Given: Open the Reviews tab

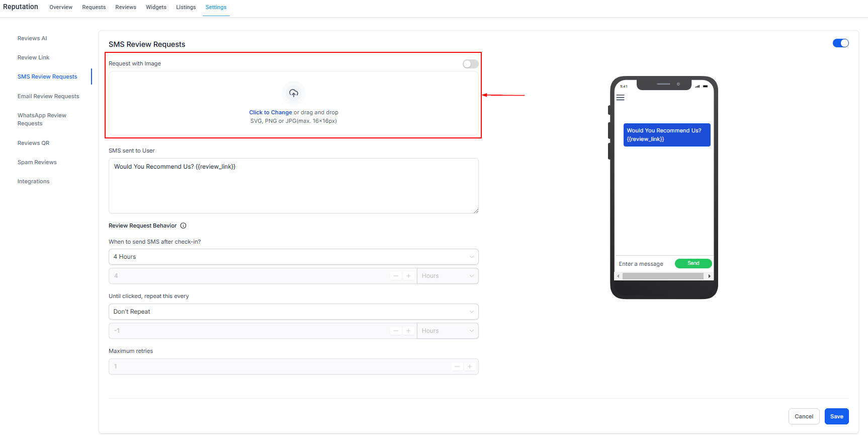Looking at the screenshot, I should click(126, 7).
